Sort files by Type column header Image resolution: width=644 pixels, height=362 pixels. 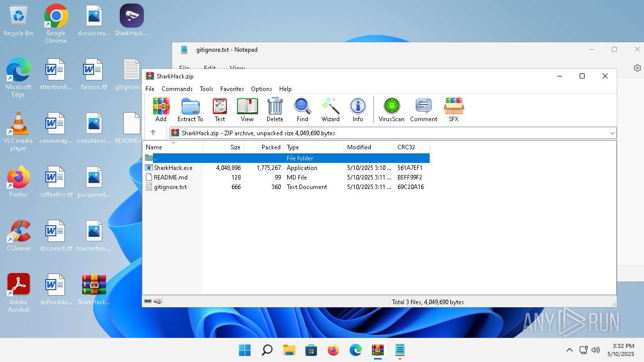[314, 147]
